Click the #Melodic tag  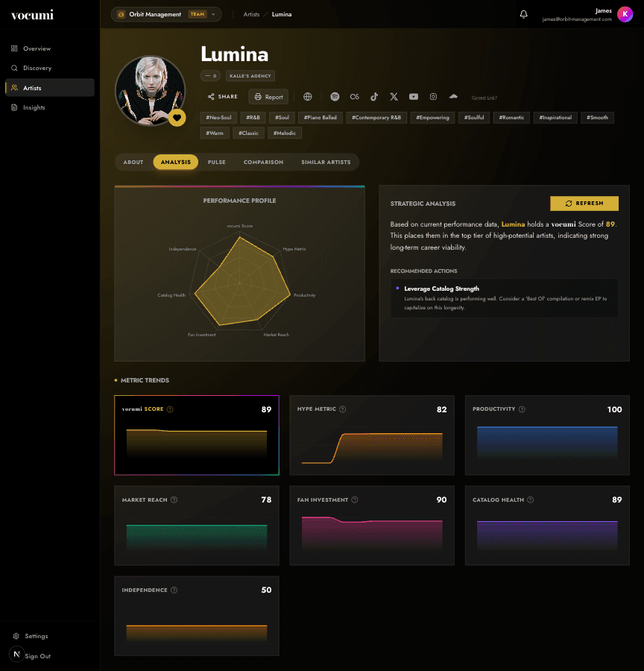coord(285,133)
